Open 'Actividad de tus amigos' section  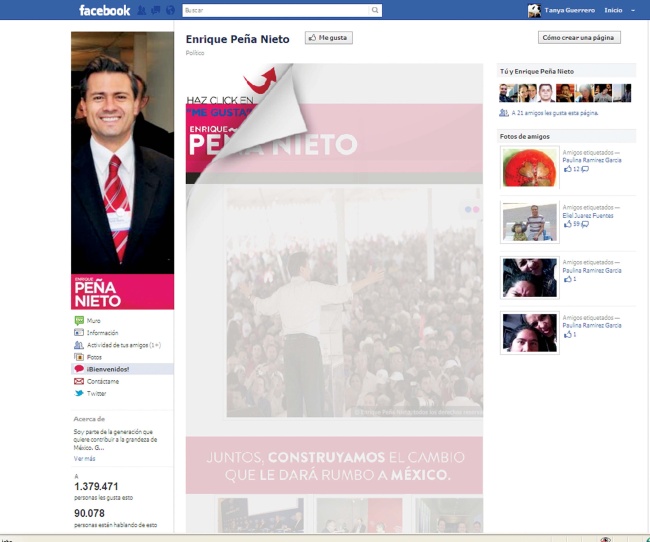coord(118,345)
